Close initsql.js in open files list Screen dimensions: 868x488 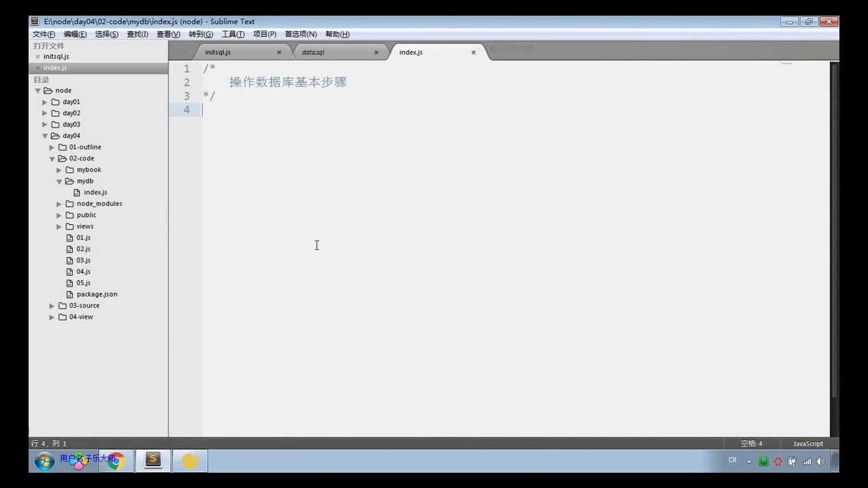[37, 57]
